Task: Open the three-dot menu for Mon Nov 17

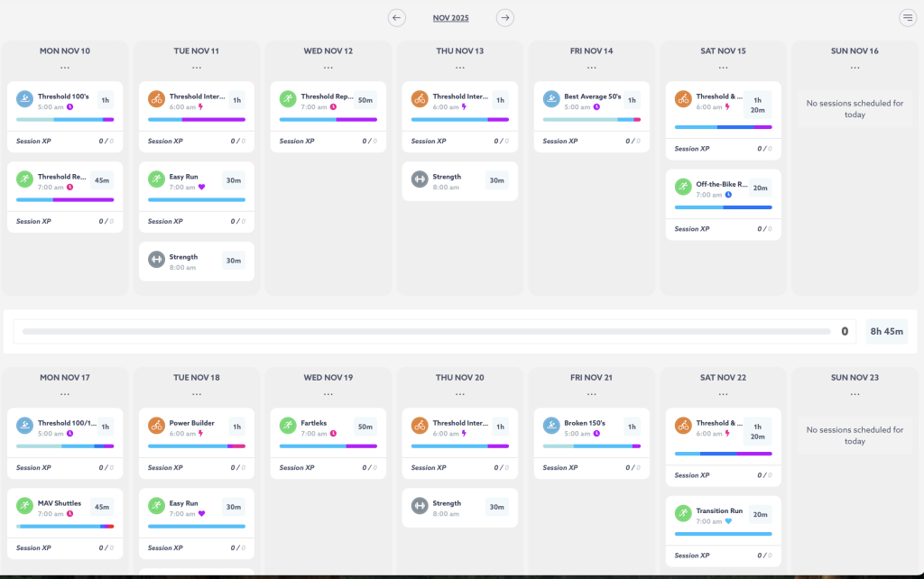Action: pos(65,394)
